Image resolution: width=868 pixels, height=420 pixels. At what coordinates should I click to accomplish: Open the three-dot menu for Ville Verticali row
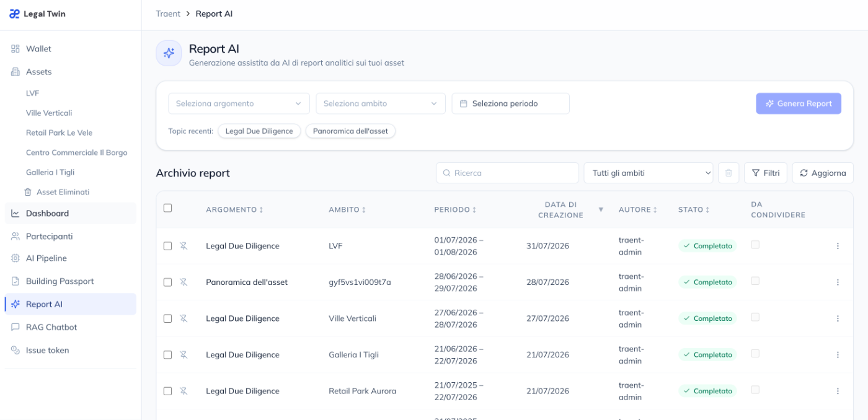[x=838, y=318]
